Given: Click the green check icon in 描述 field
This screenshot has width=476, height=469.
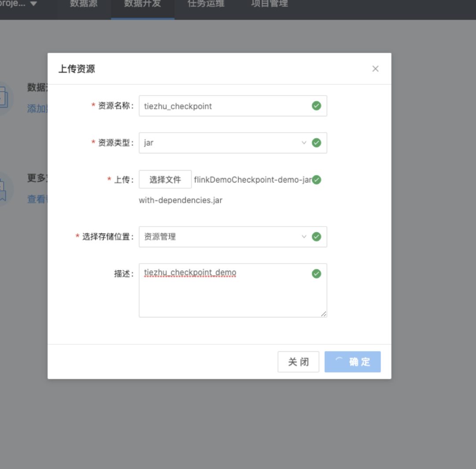Looking at the screenshot, I should (316, 274).
